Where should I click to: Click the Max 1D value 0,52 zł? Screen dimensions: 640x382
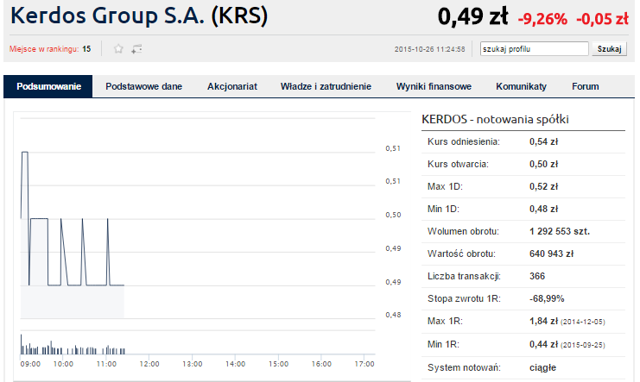point(543,187)
